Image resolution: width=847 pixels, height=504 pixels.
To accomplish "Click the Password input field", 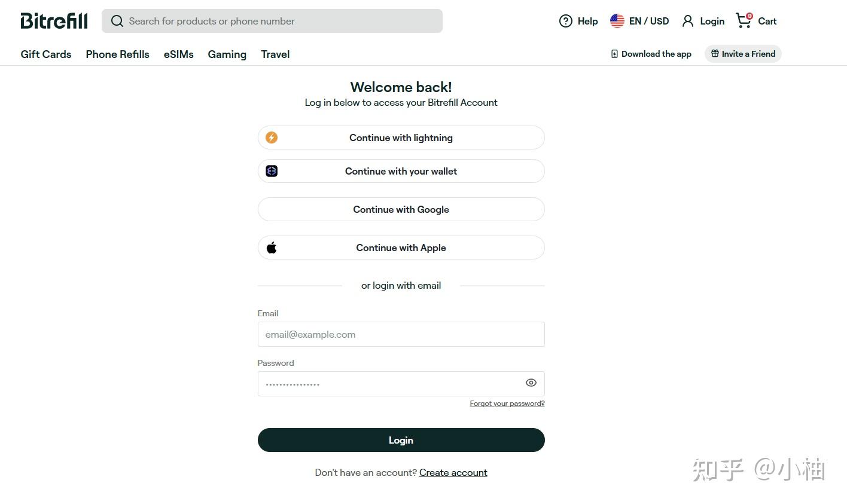I will pyautogui.click(x=389, y=384).
